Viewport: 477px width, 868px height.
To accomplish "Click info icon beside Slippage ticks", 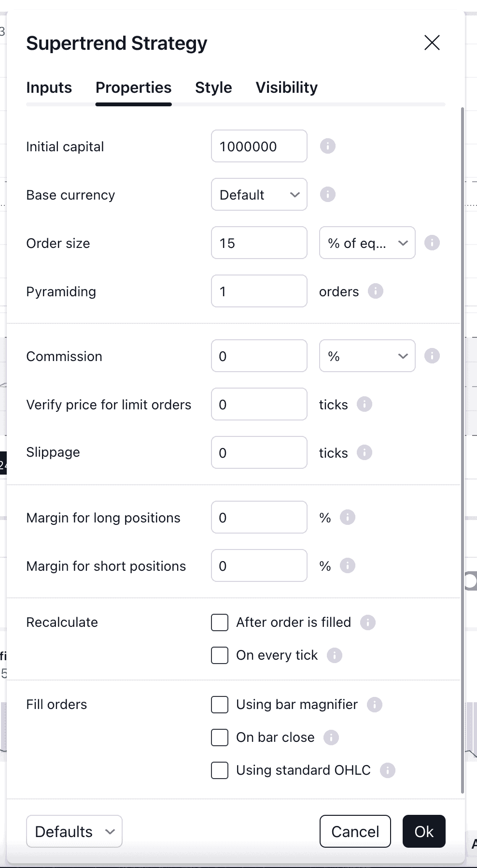I will [365, 452].
